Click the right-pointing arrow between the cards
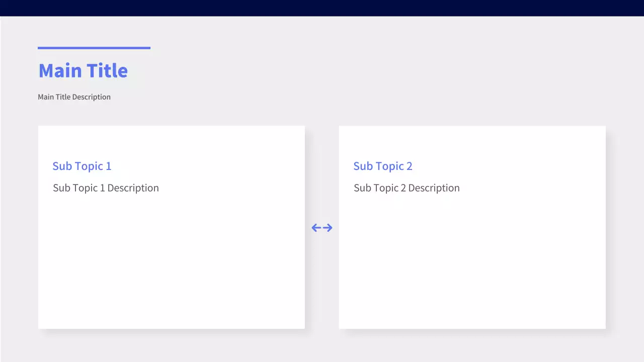 328,228
